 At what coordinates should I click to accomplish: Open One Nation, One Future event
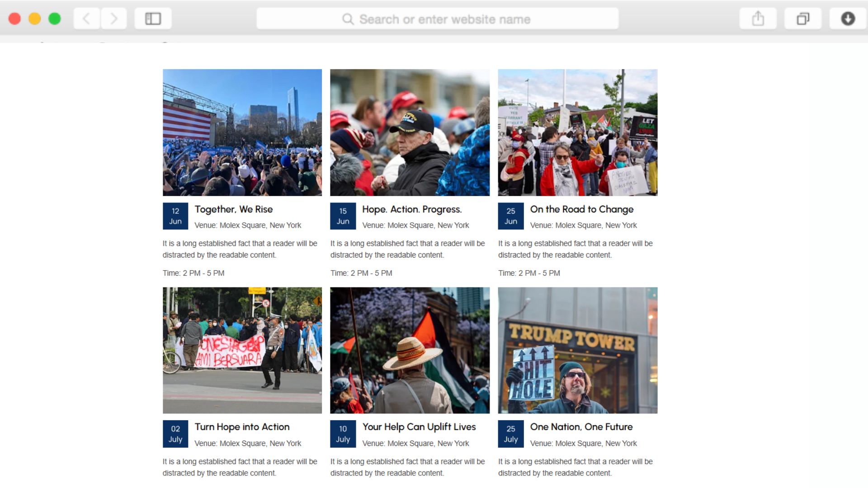coord(581,427)
